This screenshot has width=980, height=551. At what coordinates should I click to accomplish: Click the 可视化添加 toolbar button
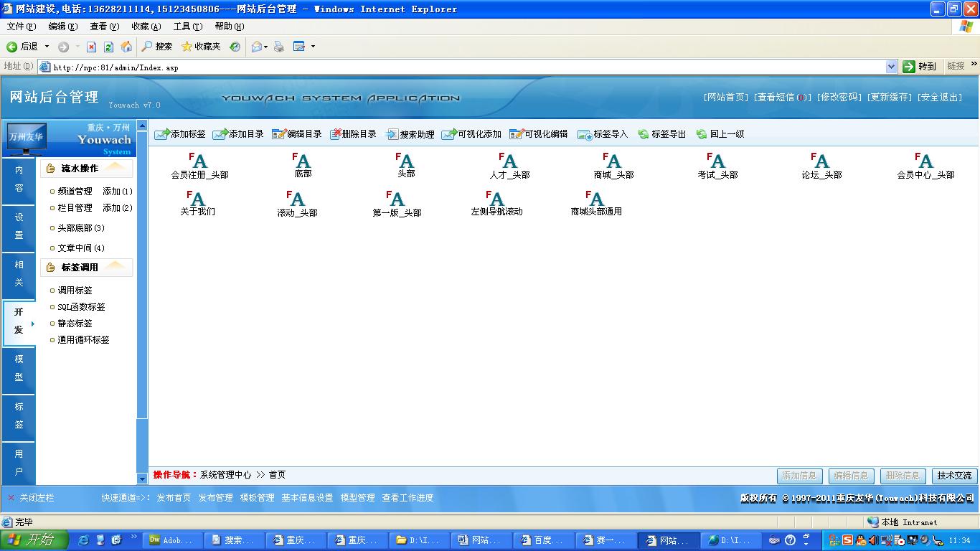pyautogui.click(x=471, y=134)
